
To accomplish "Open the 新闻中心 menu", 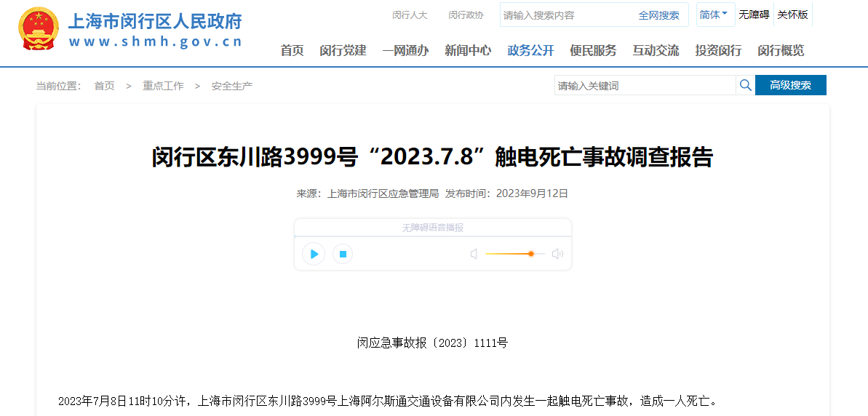I will click(x=468, y=50).
